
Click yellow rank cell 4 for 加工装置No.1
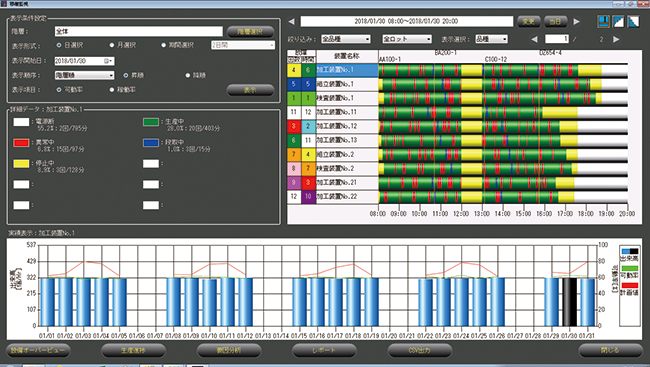(294, 70)
